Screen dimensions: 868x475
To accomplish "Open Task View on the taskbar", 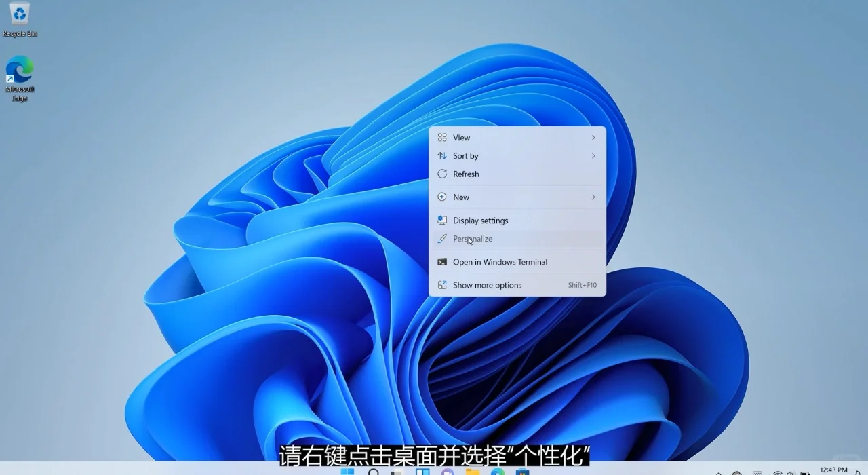I will (x=421, y=470).
